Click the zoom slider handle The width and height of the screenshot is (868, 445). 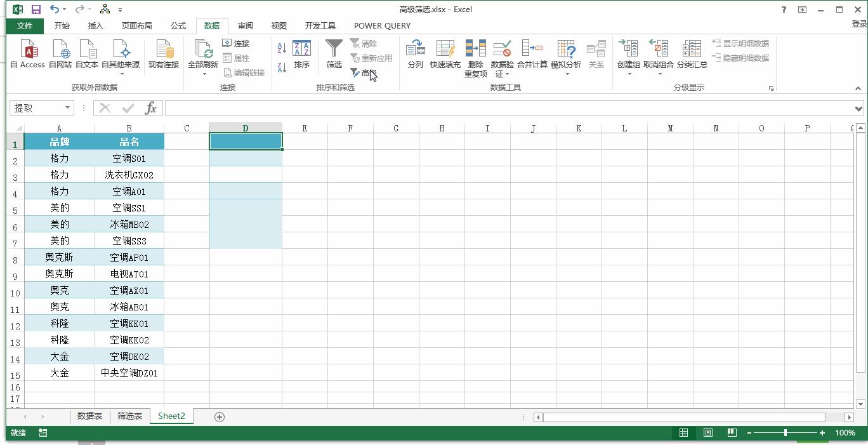pyautogui.click(x=786, y=433)
